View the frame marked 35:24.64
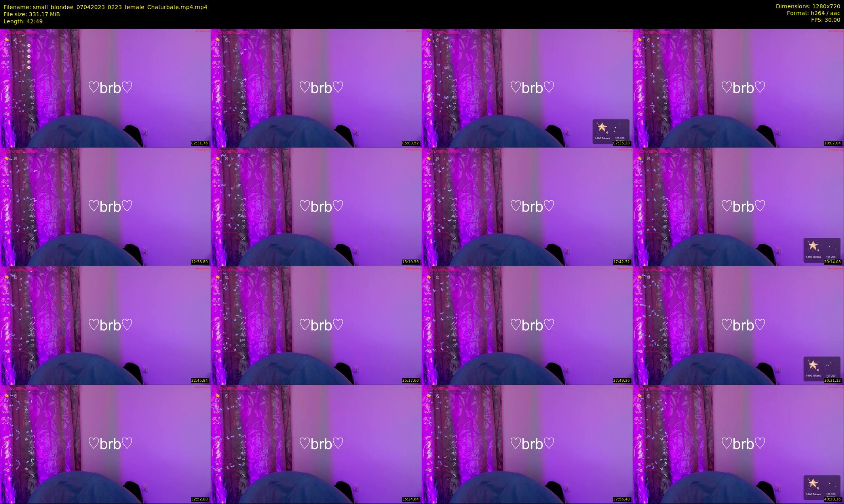 point(316,444)
